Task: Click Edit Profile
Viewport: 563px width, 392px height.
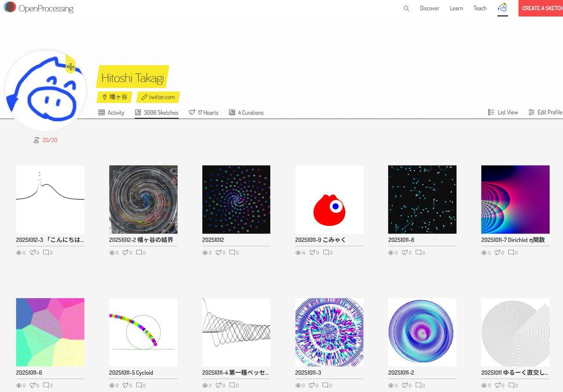Action: coord(545,113)
